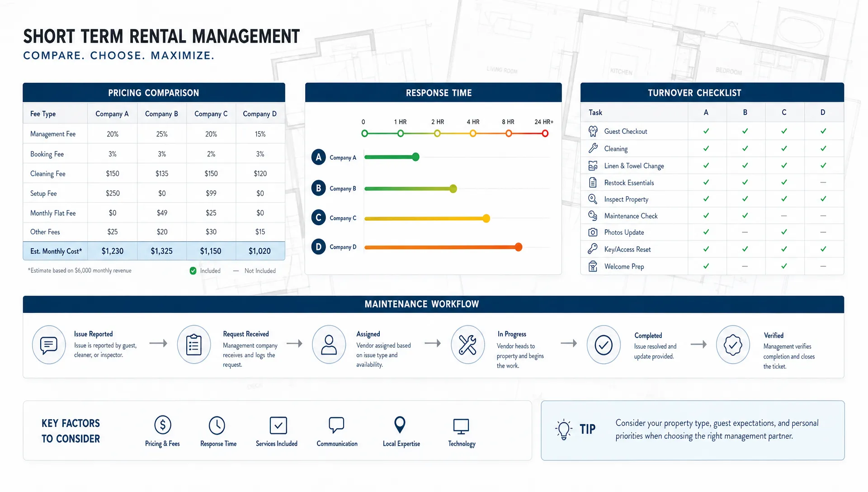
Task: Select the Issue Reported chat bubble icon
Action: click(x=49, y=345)
